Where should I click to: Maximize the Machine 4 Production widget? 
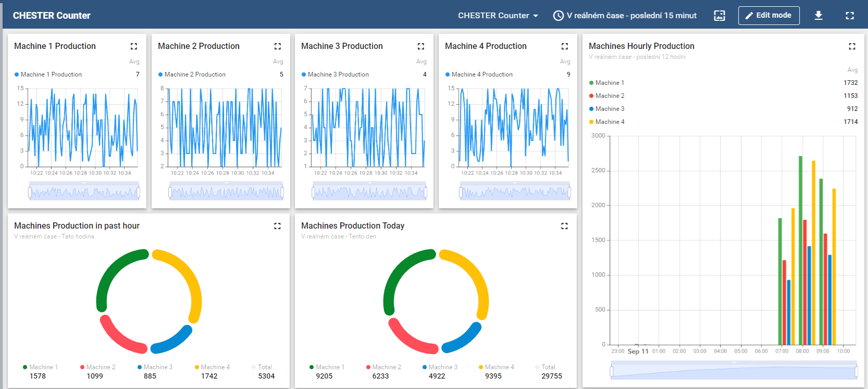[x=565, y=46]
